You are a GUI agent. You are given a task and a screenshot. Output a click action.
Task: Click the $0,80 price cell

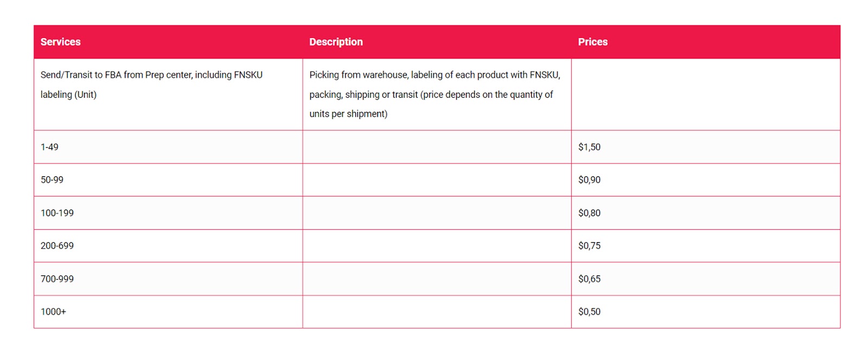[589, 213]
